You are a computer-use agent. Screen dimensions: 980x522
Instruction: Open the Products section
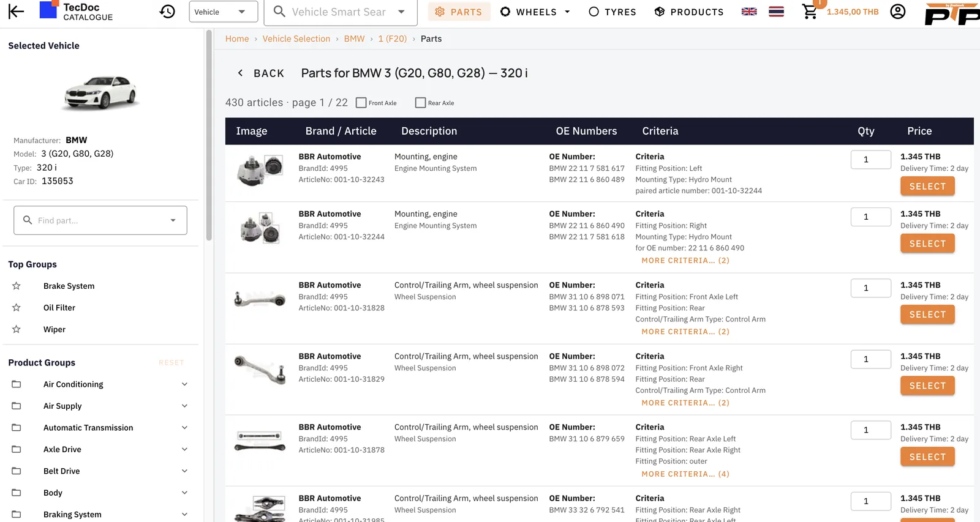coord(689,12)
